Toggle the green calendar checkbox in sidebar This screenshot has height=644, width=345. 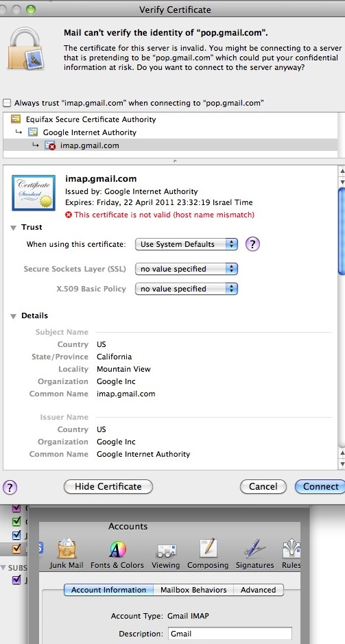16,522
